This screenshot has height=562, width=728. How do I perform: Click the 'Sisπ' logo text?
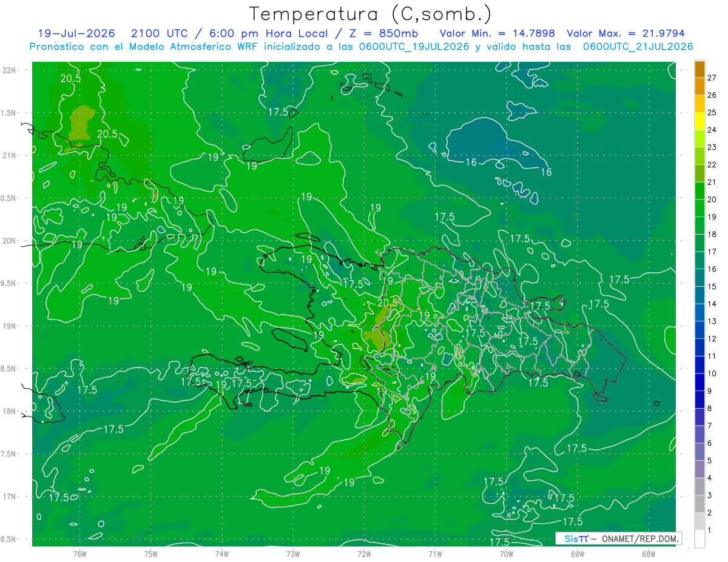576,538
